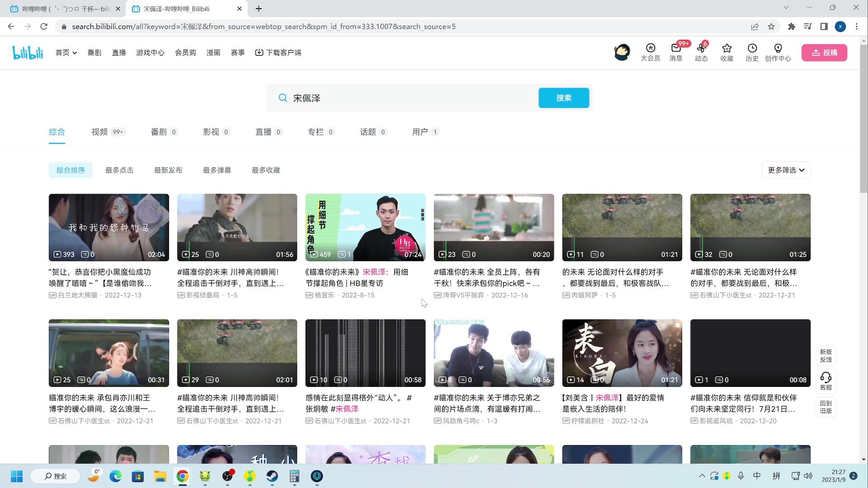Click the pink 投稿 upload button
This screenshot has height=488, width=868.
tap(824, 52)
